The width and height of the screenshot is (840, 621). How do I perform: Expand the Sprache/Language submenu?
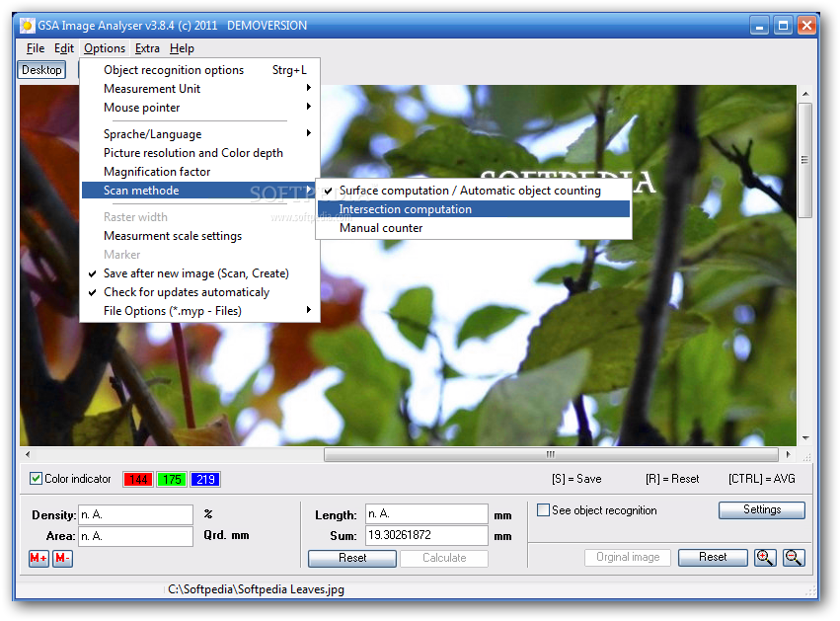[x=200, y=134]
